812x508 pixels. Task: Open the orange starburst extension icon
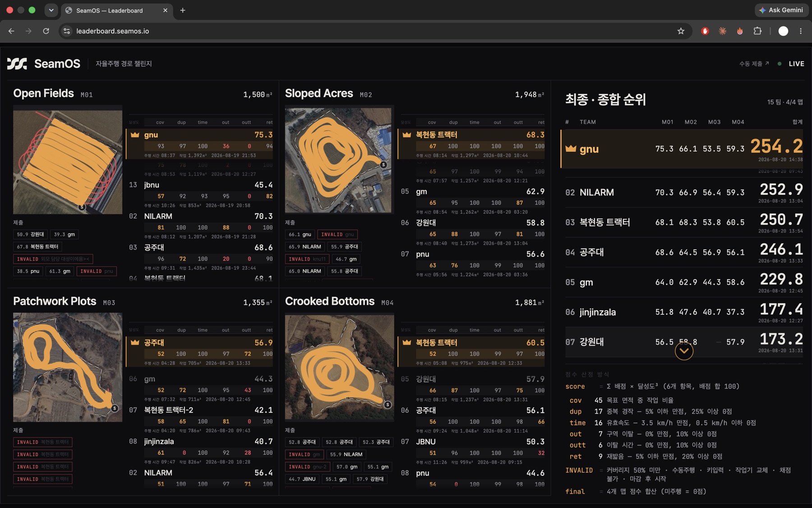coord(723,31)
